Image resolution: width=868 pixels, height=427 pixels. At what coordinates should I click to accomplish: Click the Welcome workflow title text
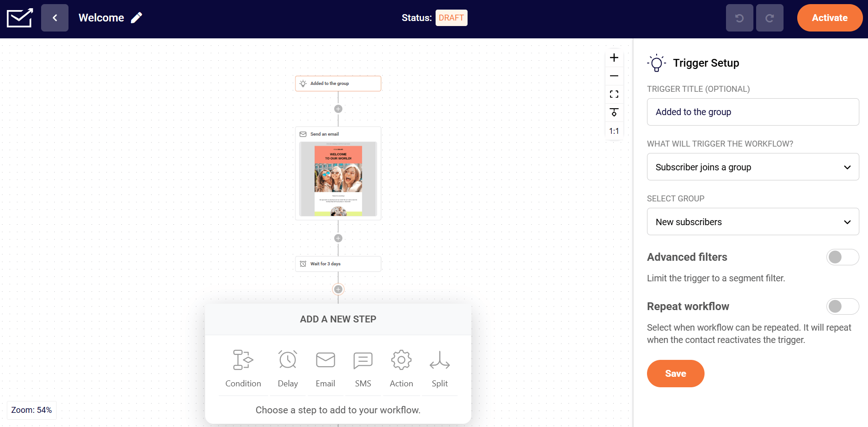[101, 18]
